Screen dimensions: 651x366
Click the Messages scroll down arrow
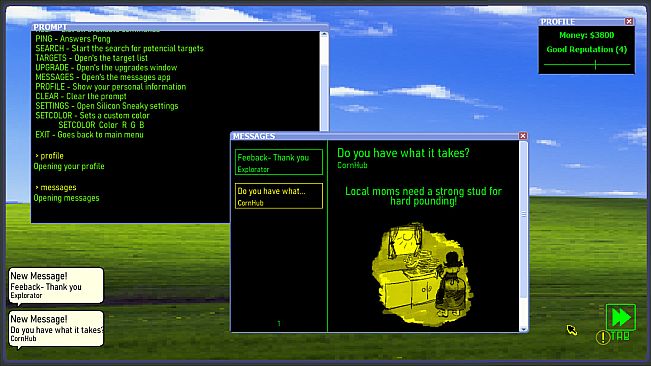[x=524, y=329]
